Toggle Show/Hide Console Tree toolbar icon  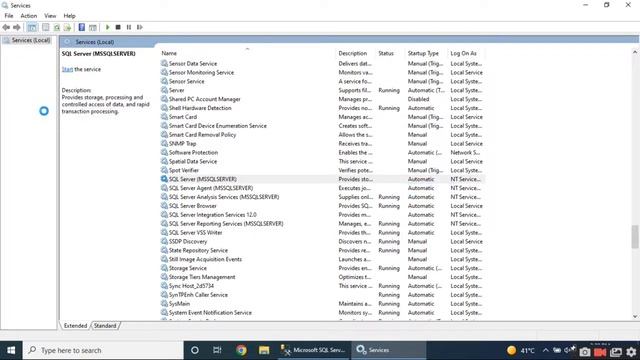[x=32, y=27]
